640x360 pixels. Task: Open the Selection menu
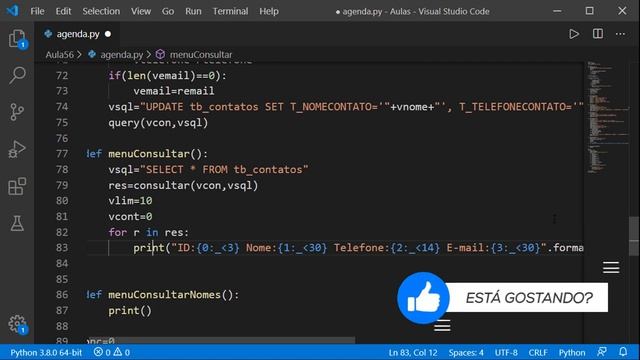(101, 11)
